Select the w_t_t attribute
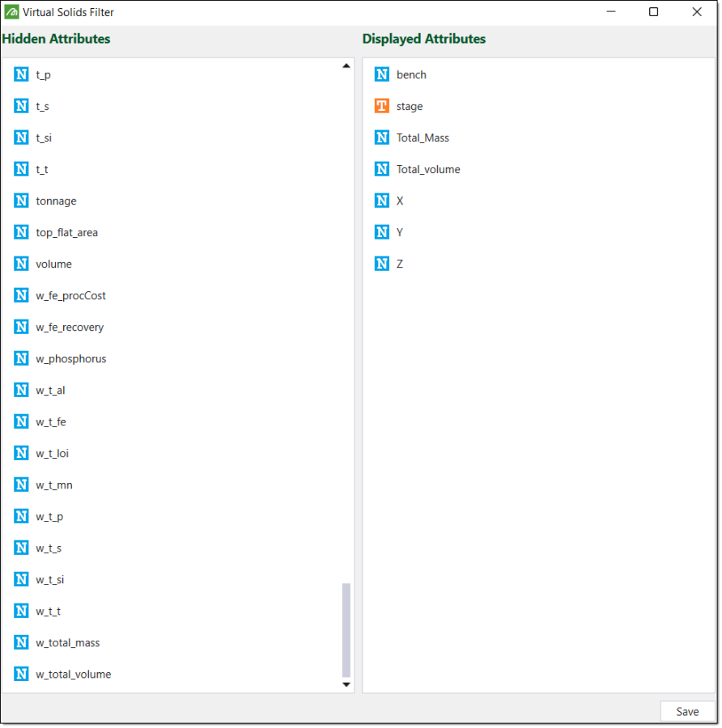722x728 pixels. click(x=48, y=612)
